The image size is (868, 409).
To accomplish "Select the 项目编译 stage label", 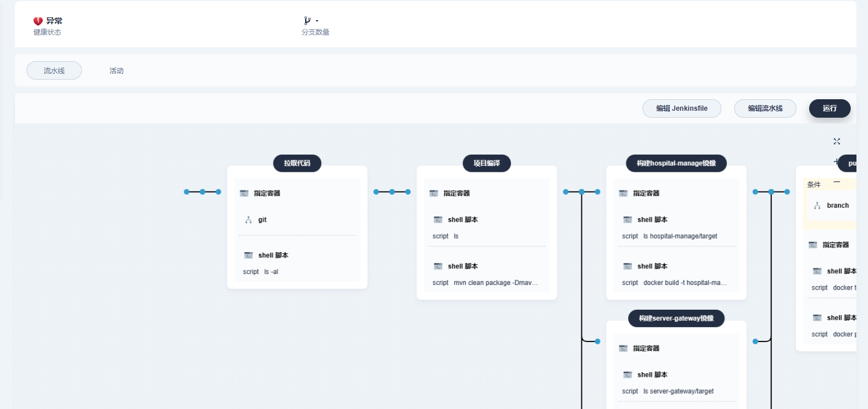I will (x=486, y=163).
